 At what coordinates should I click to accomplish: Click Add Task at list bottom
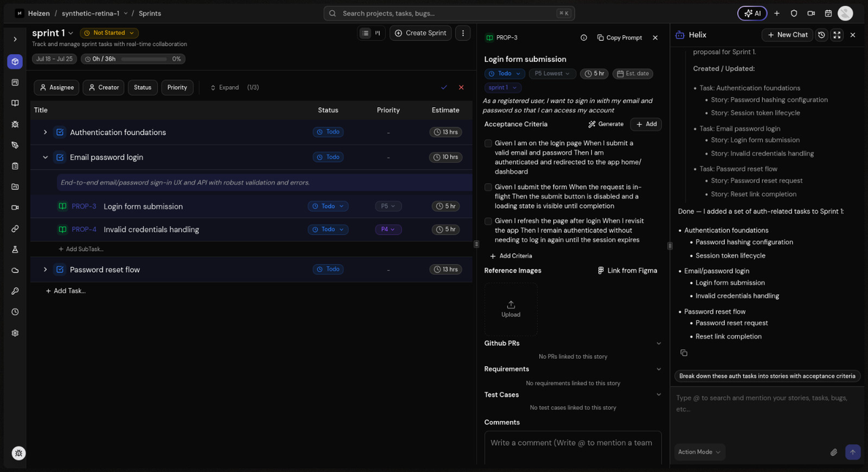point(65,291)
